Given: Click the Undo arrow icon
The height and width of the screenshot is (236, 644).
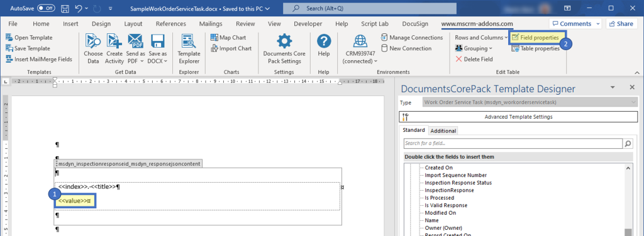Looking at the screenshot, I should pos(79,8).
